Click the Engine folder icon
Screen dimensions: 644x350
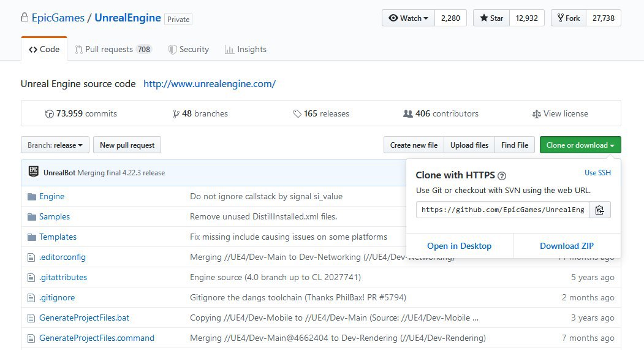32,197
